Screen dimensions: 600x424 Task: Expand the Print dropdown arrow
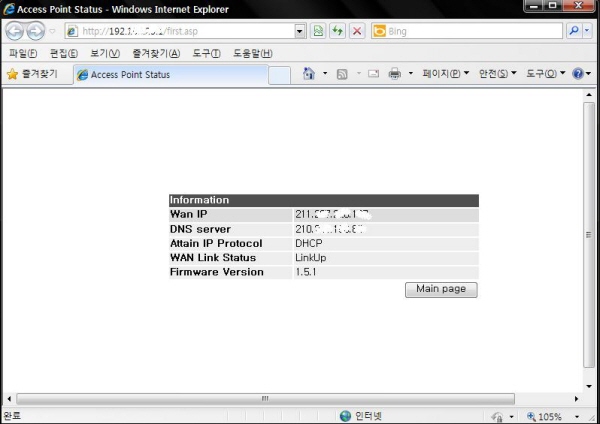click(411, 73)
